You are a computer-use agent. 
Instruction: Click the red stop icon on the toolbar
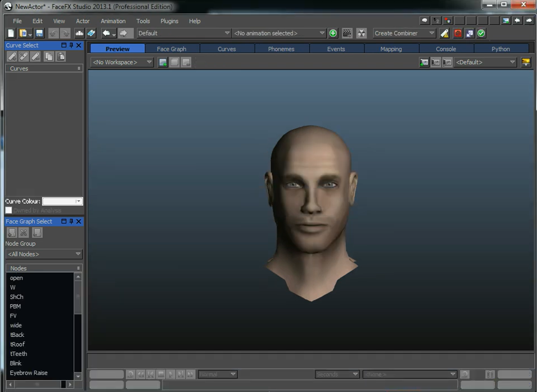(457, 33)
